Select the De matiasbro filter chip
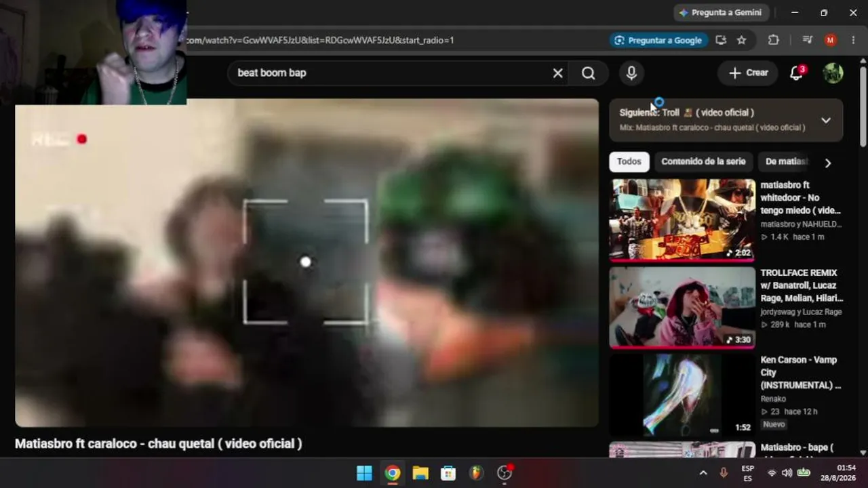Viewport: 868px width, 488px height. [x=787, y=162]
